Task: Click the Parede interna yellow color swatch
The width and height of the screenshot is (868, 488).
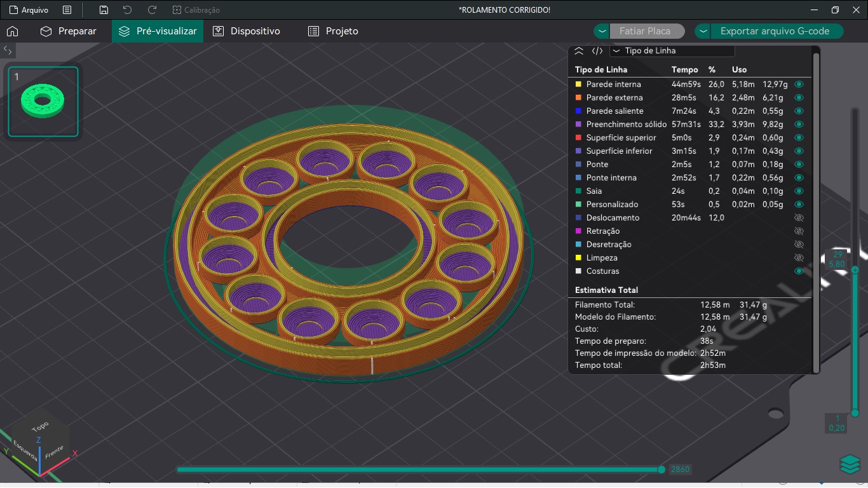Action: [x=578, y=85]
